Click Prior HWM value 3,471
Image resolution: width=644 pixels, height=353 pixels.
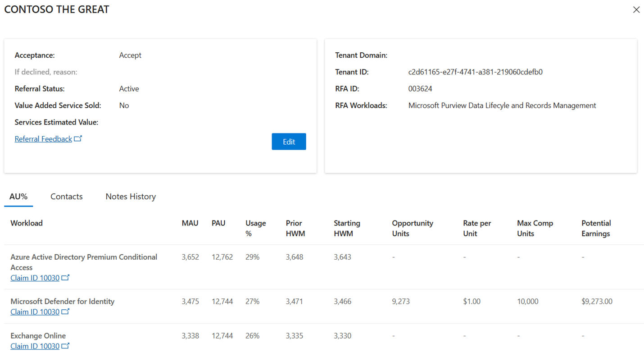pos(295,302)
